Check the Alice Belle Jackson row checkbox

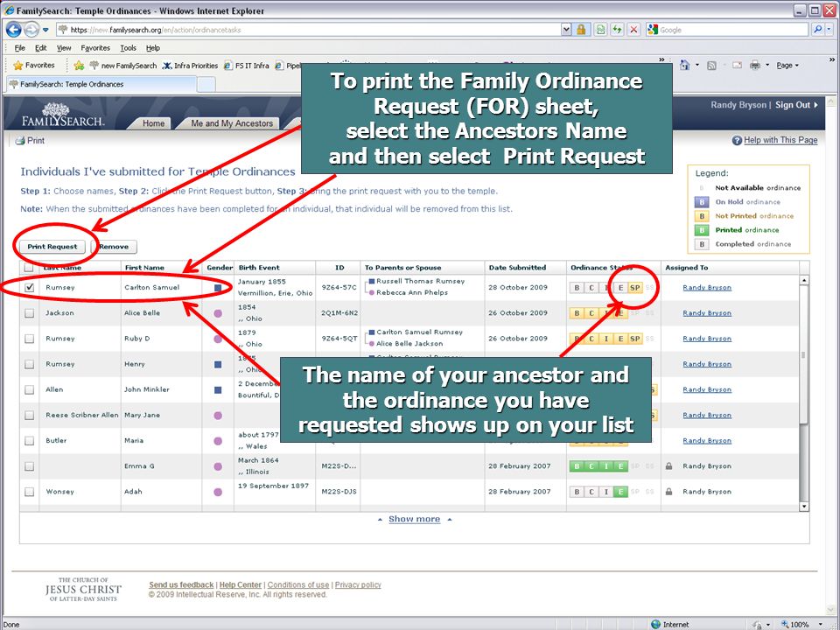pos(30,313)
